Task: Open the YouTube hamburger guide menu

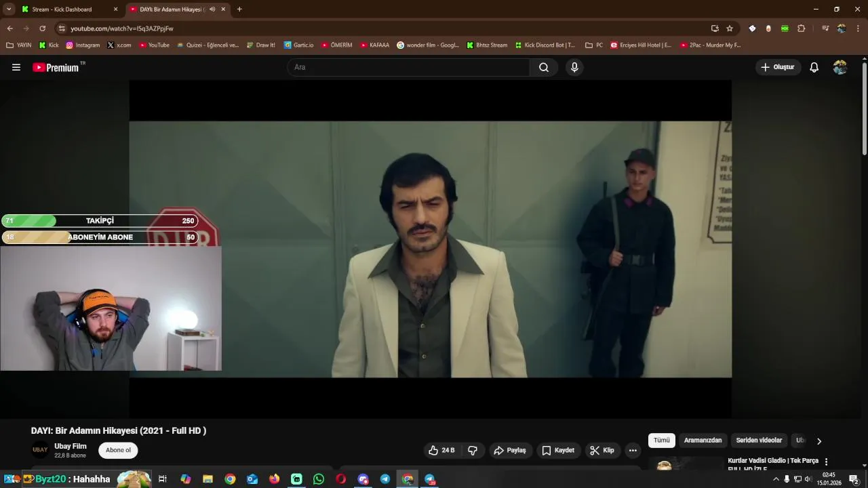Action: [16, 67]
